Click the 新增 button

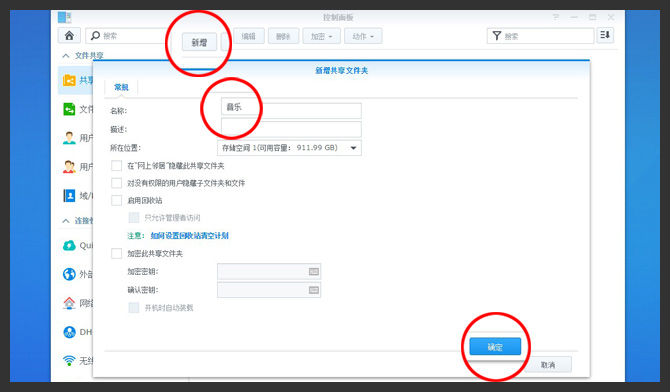(199, 42)
